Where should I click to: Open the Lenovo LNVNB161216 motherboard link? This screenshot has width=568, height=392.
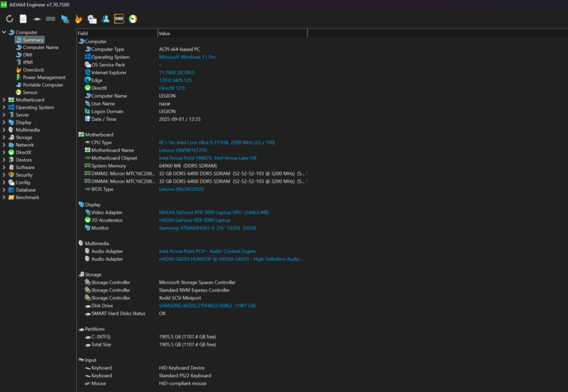click(x=183, y=150)
